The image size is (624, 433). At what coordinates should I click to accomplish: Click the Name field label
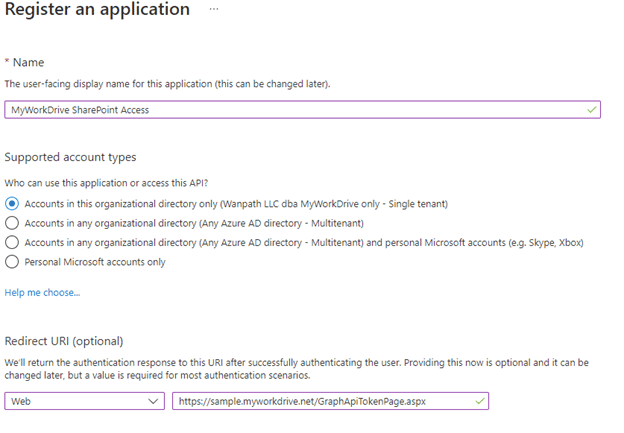[x=29, y=63]
